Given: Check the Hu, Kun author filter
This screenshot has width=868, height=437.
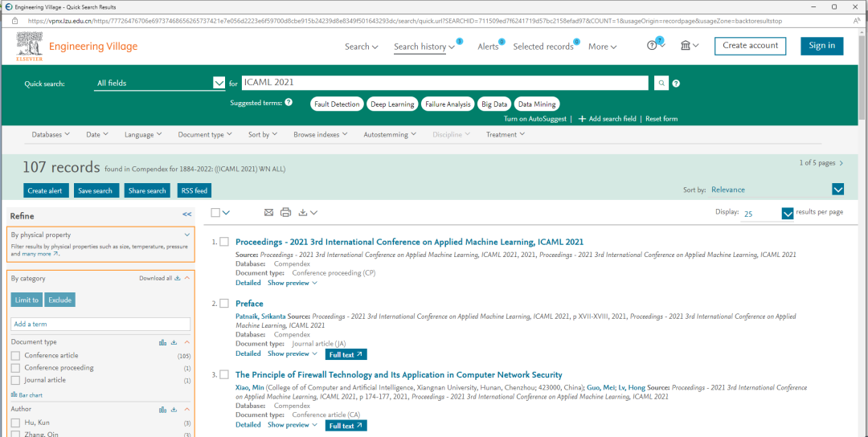Looking at the screenshot, I should click(15, 423).
